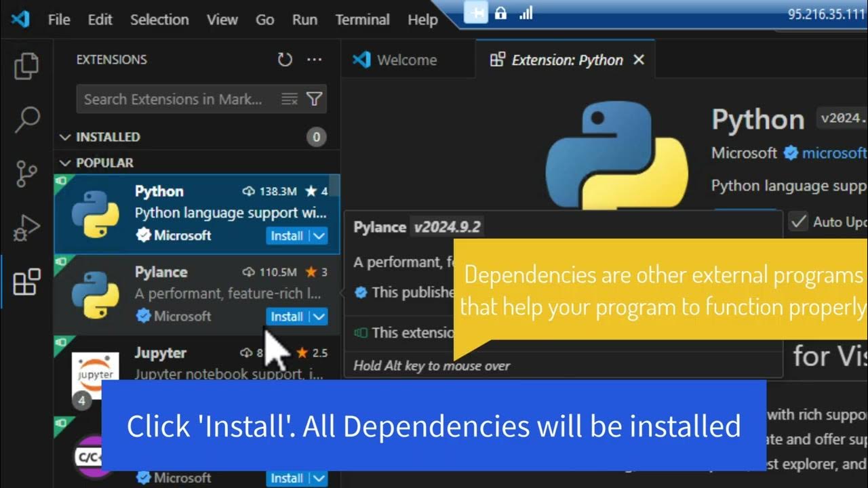Open Install dropdown arrow for the C/C++ extension

pyautogui.click(x=319, y=479)
